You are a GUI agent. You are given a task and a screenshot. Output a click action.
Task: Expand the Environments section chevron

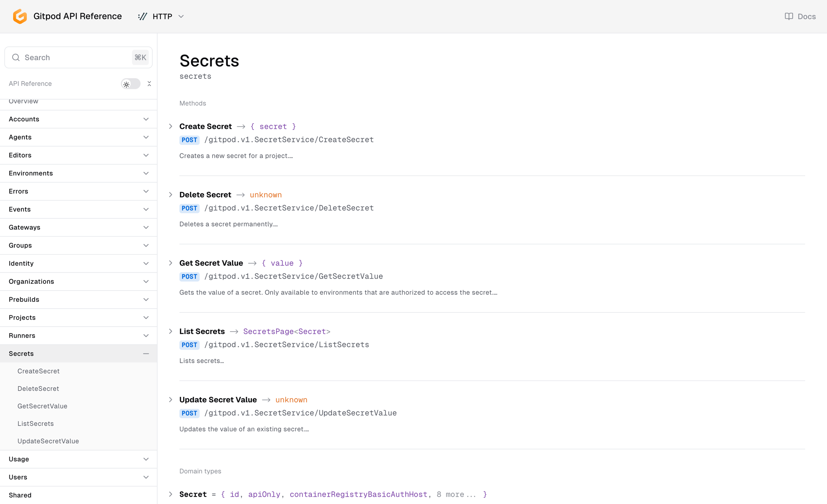tap(146, 173)
